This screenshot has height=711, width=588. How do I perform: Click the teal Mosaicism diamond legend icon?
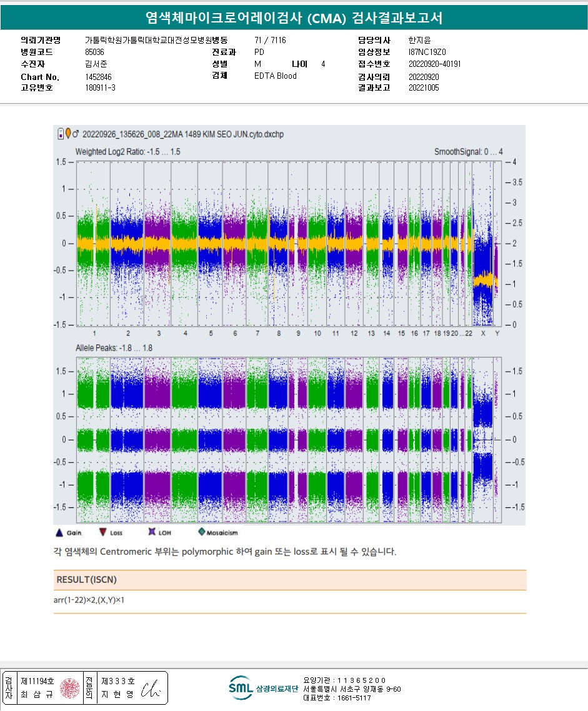pyautogui.click(x=201, y=532)
